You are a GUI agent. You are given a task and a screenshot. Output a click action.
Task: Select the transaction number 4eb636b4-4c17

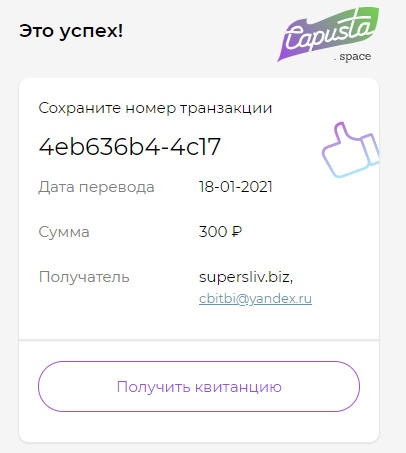(130, 147)
